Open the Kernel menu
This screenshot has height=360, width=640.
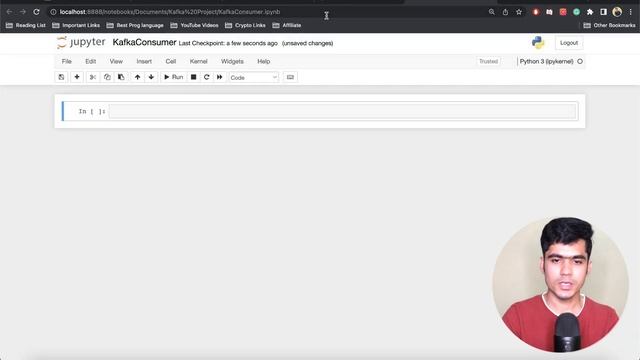[x=198, y=61]
